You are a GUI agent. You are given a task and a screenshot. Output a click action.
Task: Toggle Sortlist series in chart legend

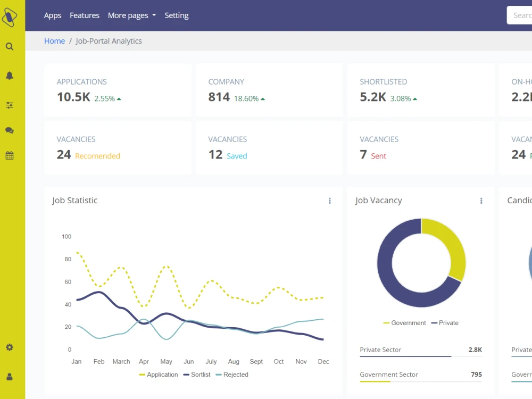197,375
